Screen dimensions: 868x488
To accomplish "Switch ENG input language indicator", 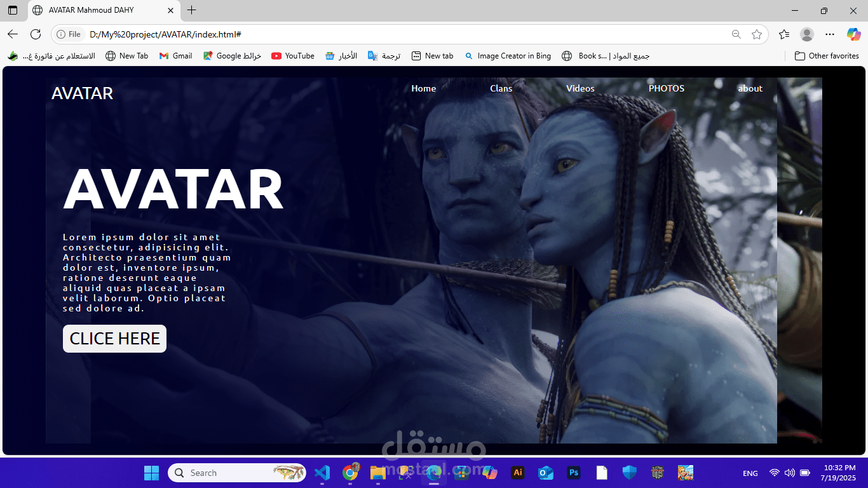I will [x=750, y=473].
